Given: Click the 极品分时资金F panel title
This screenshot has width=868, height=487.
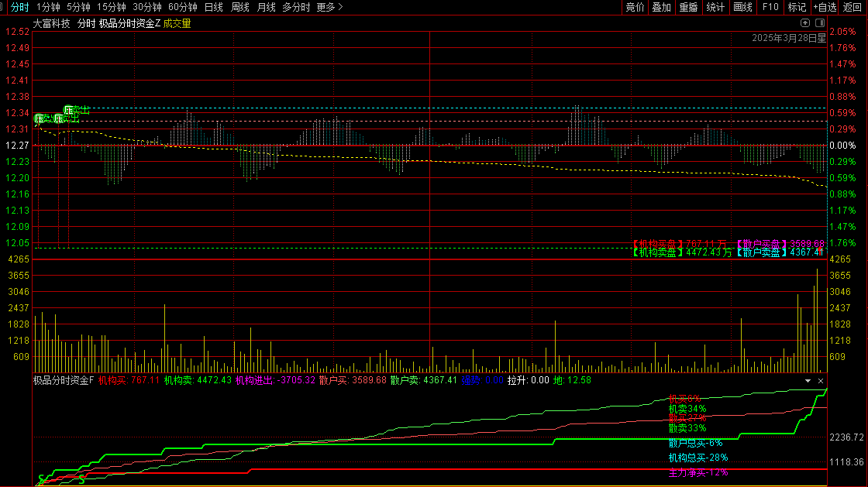Looking at the screenshot, I should 64,380.
